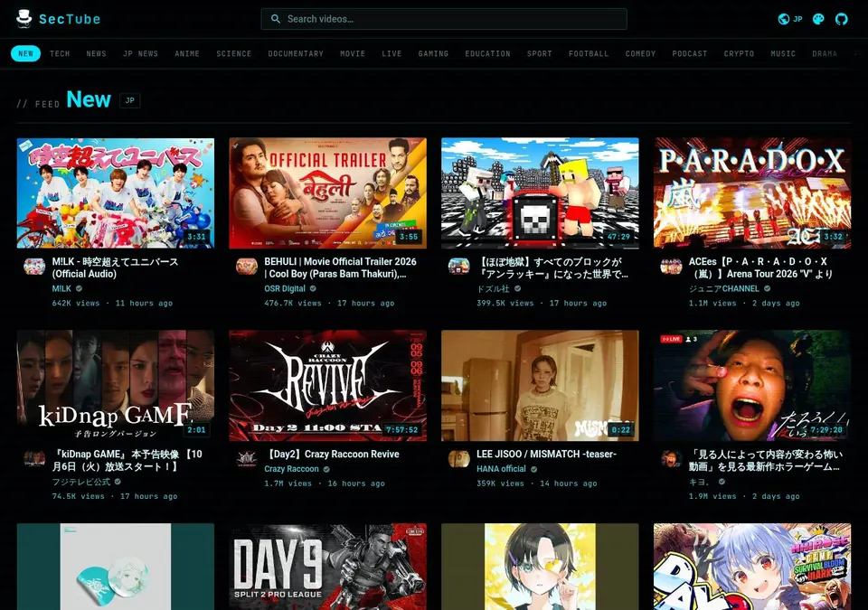Click the search magnifier icon

pos(275,19)
